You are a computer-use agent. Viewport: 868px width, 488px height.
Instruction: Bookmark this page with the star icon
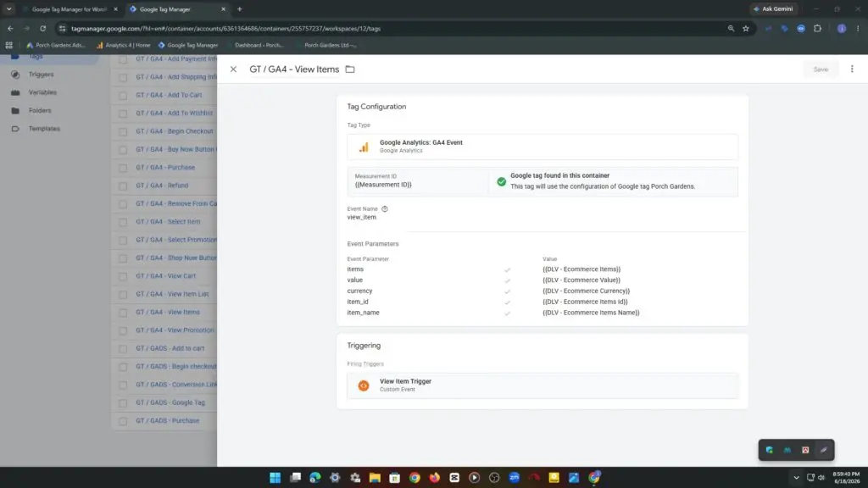(x=746, y=28)
